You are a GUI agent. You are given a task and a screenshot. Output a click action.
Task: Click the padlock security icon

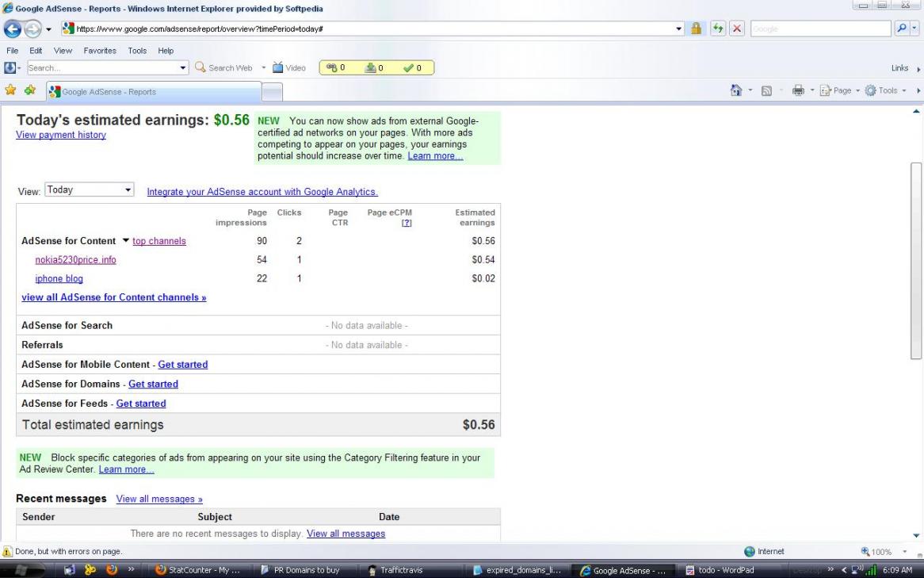696,29
